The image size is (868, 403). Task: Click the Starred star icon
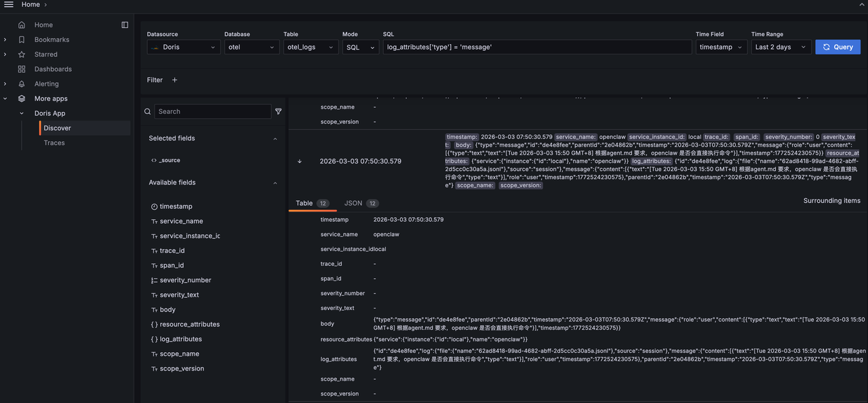[22, 54]
